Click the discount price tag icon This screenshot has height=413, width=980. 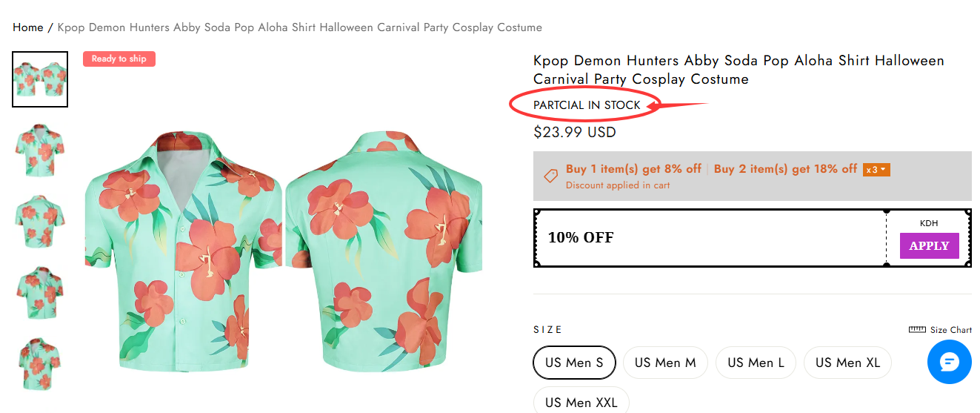point(550,176)
